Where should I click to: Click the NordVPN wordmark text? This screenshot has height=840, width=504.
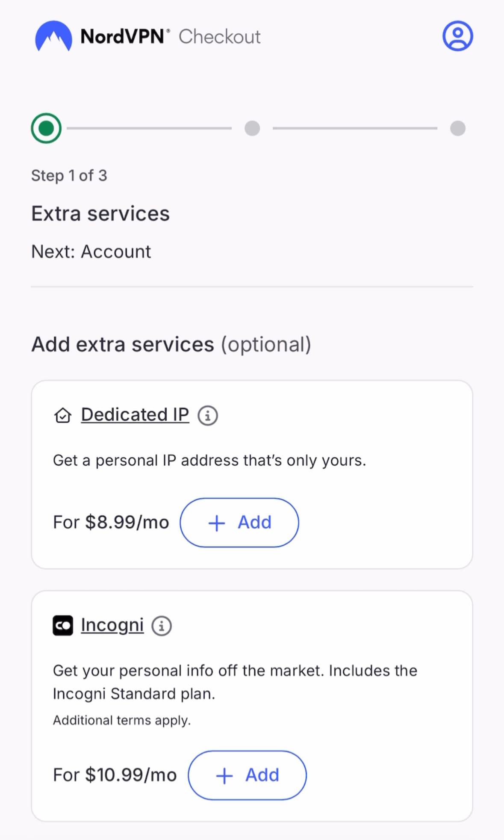coord(123,37)
